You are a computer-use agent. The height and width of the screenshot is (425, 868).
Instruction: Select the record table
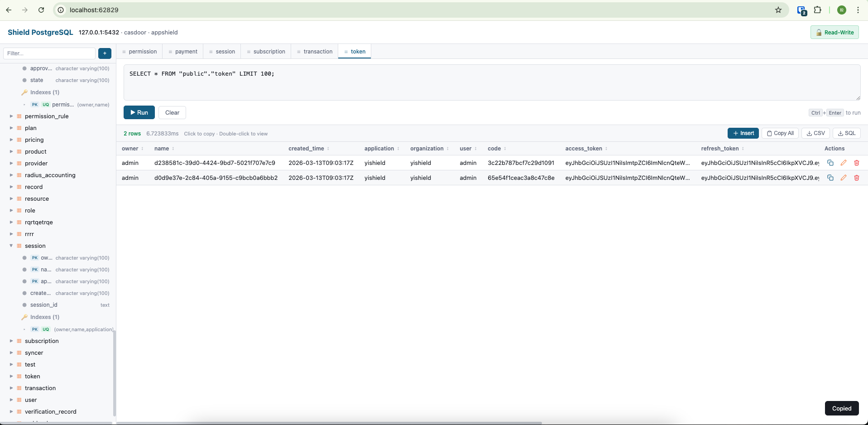(x=34, y=187)
